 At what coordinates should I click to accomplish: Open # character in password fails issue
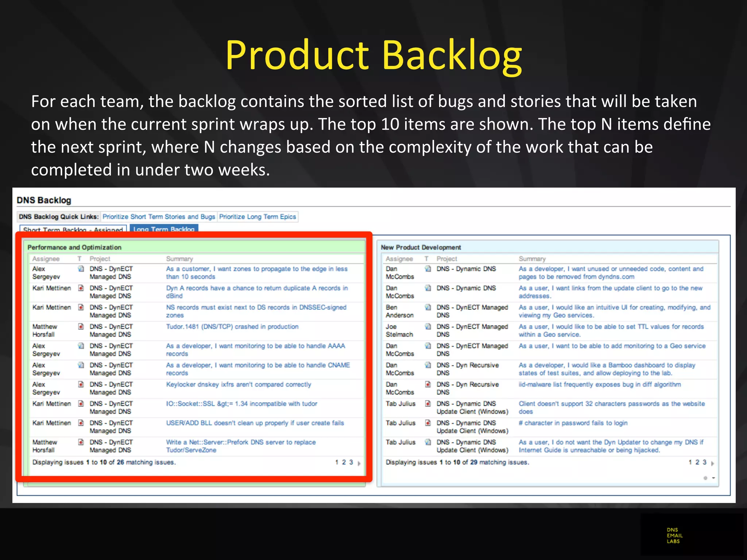coord(573,423)
